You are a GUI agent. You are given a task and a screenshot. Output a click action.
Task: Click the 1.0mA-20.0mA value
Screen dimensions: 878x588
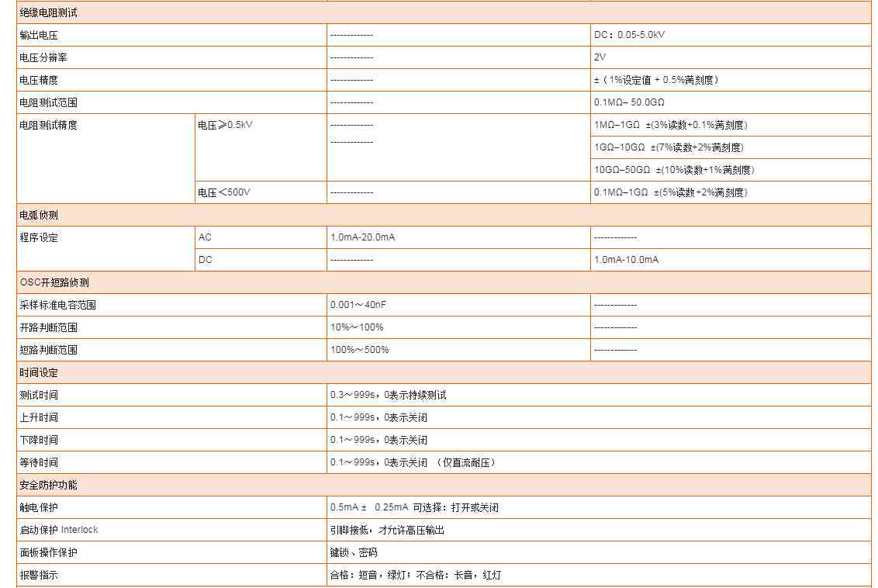click(362, 237)
